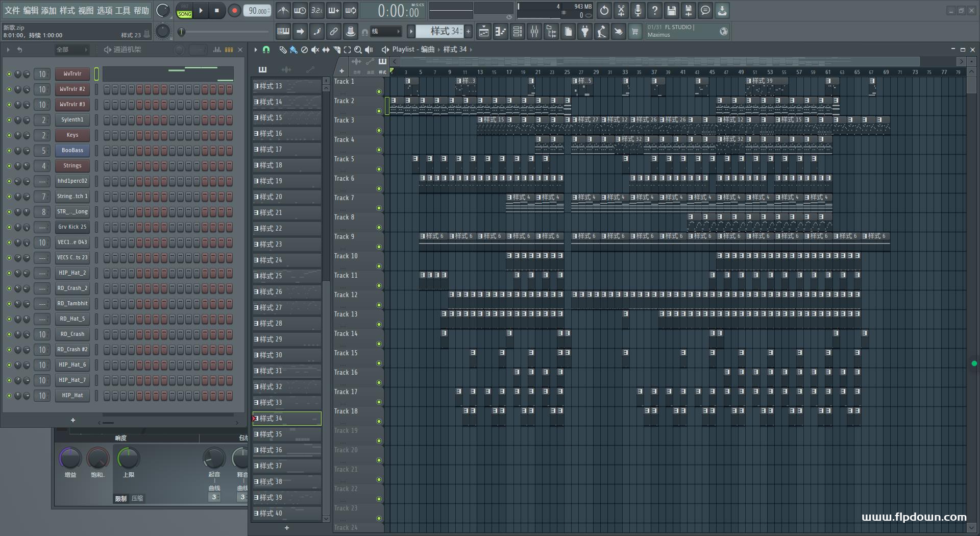Add a channel with the plus button
The width and height of the screenshot is (980, 536).
73,420
